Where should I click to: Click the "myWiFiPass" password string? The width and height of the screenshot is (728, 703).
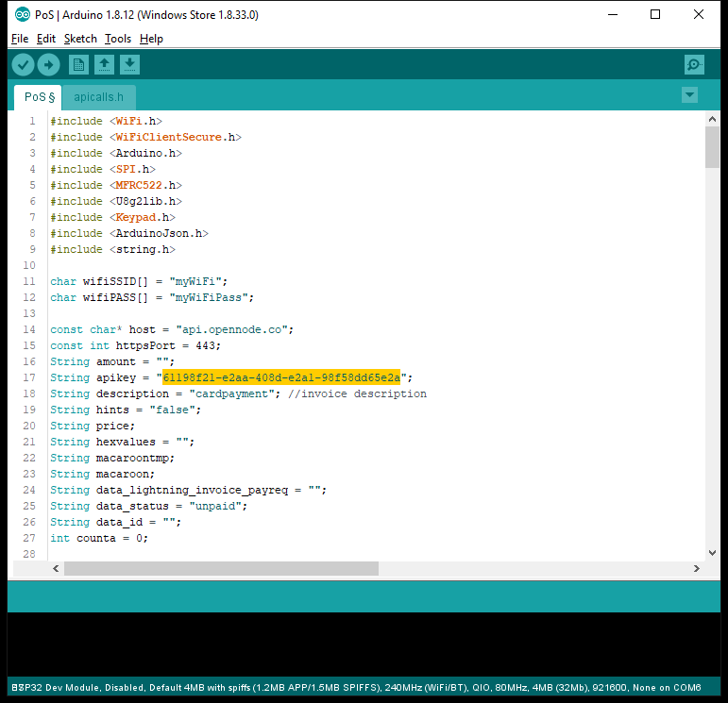(209, 297)
